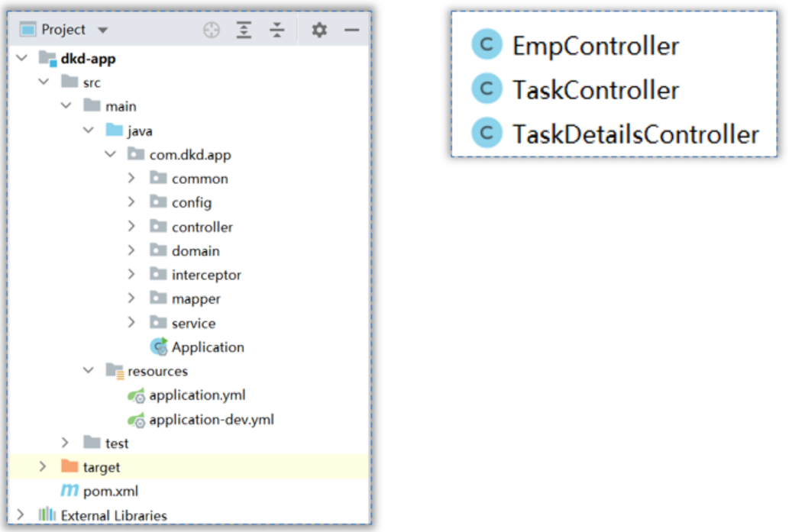Expand the service package chevron

click(131, 322)
